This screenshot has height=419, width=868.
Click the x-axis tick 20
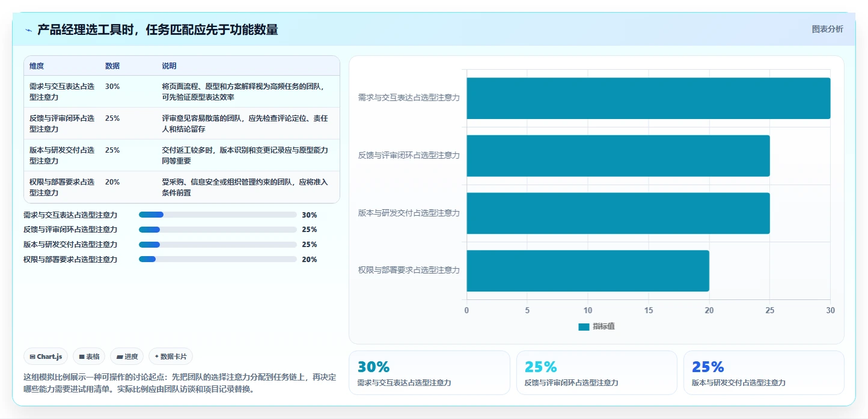[709, 310]
